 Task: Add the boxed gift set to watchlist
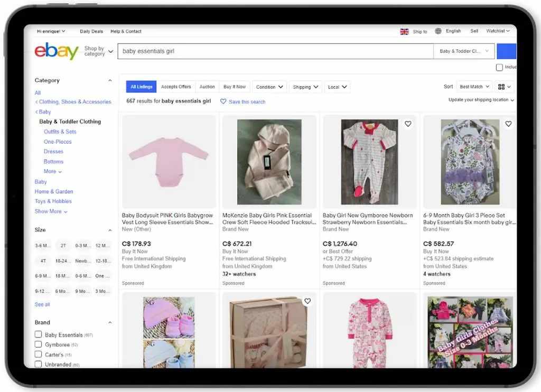click(x=307, y=301)
